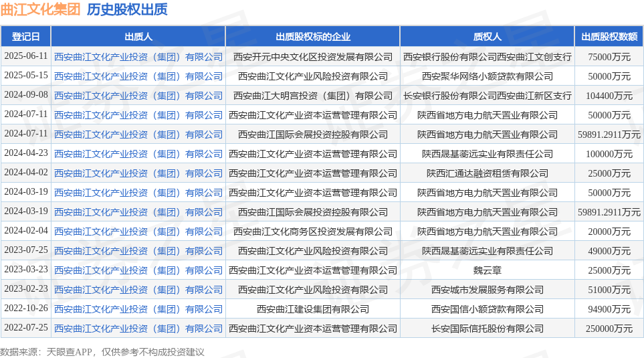Open the pledgor link in the 2023-03-23 row

[138, 270]
